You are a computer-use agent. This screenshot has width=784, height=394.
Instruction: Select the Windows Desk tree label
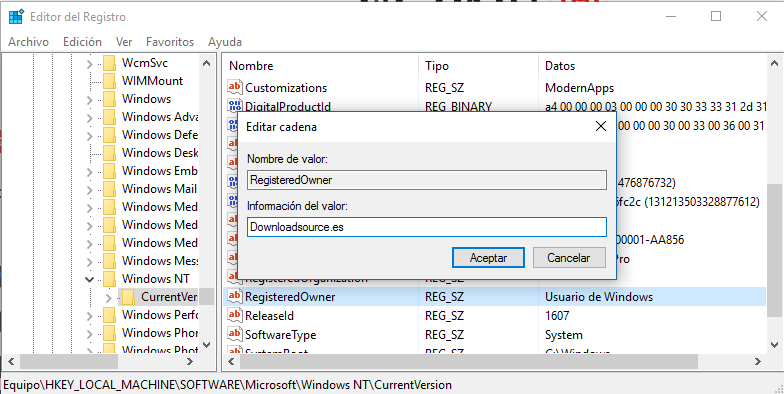[x=160, y=153]
